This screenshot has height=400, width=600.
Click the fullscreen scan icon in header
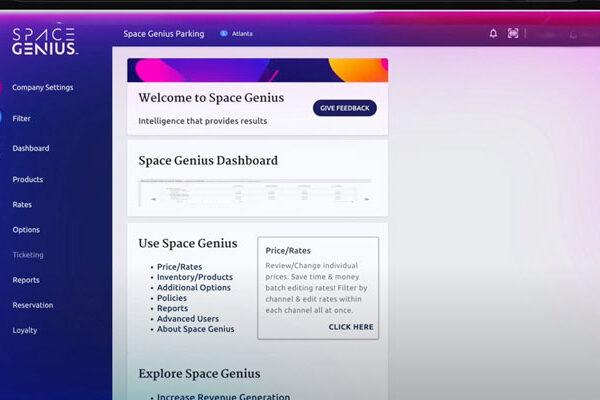tap(513, 33)
